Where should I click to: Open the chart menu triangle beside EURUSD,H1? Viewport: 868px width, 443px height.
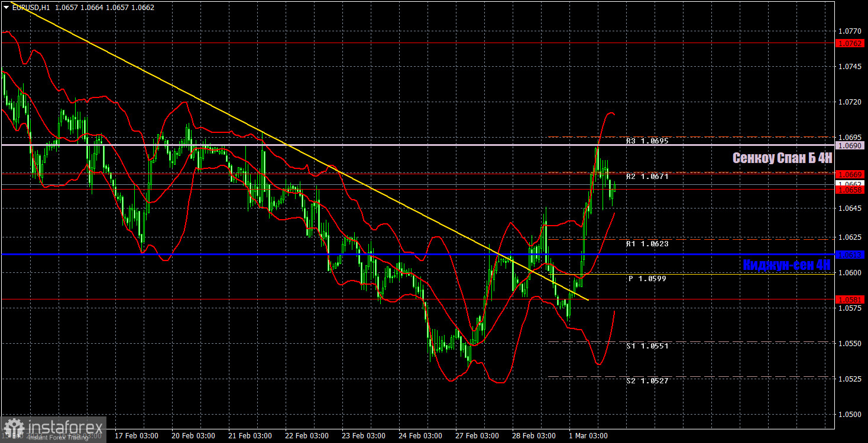point(6,8)
